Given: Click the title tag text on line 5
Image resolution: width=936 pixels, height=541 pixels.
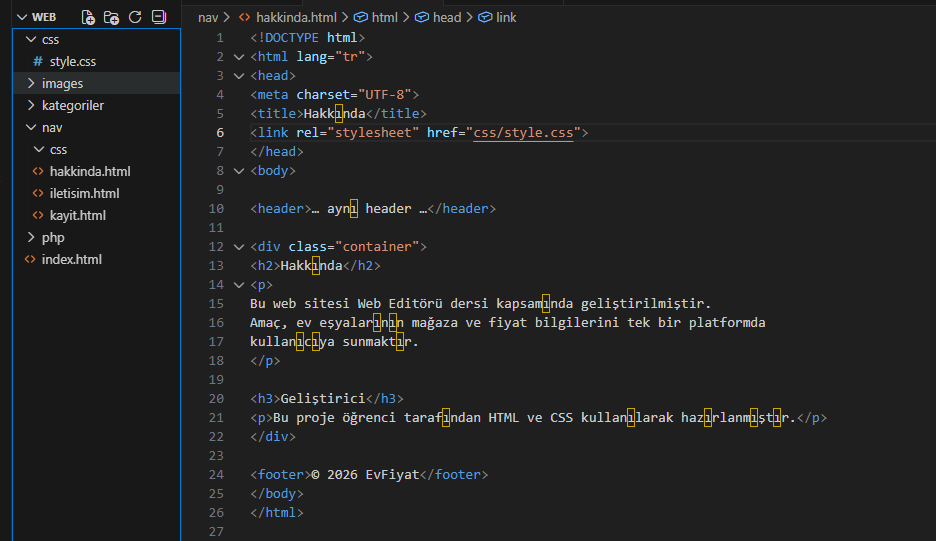Looking at the screenshot, I should (x=338, y=113).
